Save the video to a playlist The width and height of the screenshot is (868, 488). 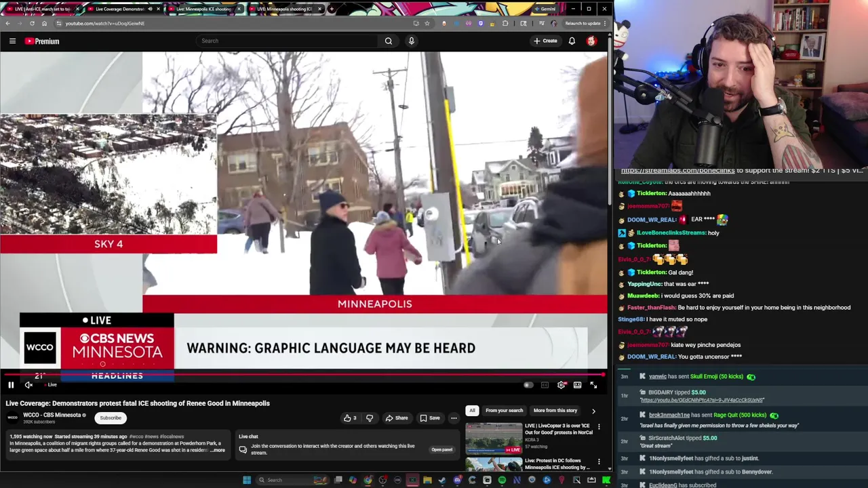tap(430, 418)
